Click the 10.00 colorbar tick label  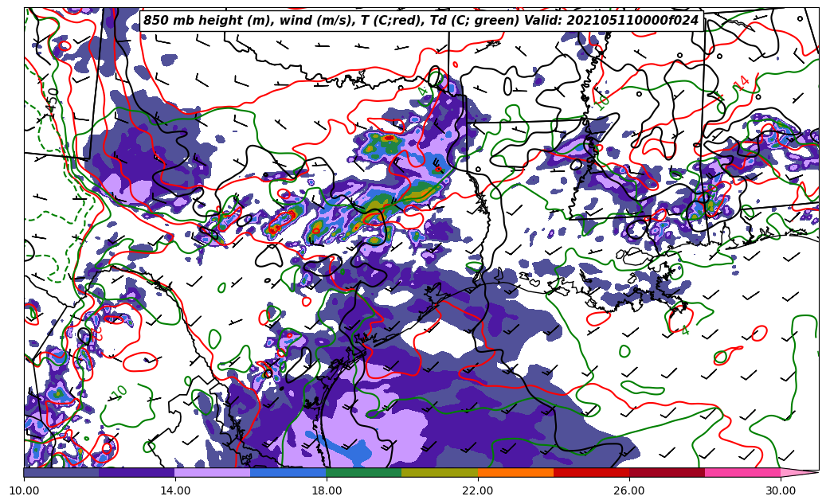pyautogui.click(x=24, y=490)
